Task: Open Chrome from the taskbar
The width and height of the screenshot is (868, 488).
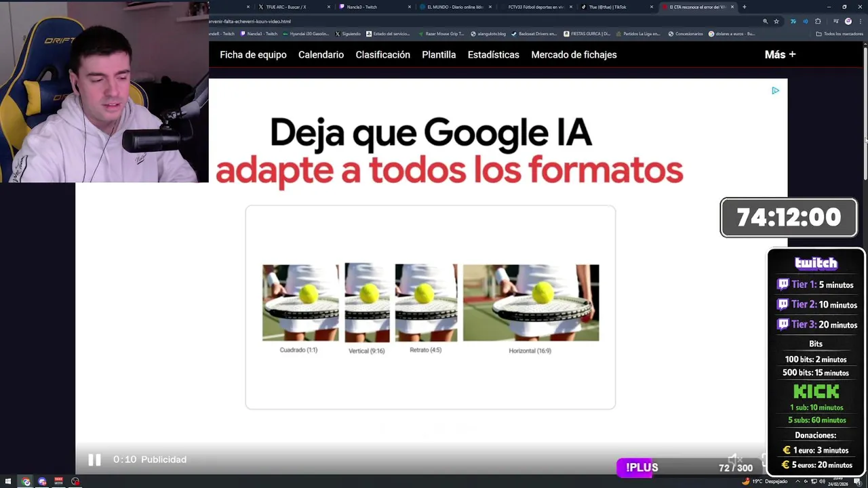Action: pos(26,481)
